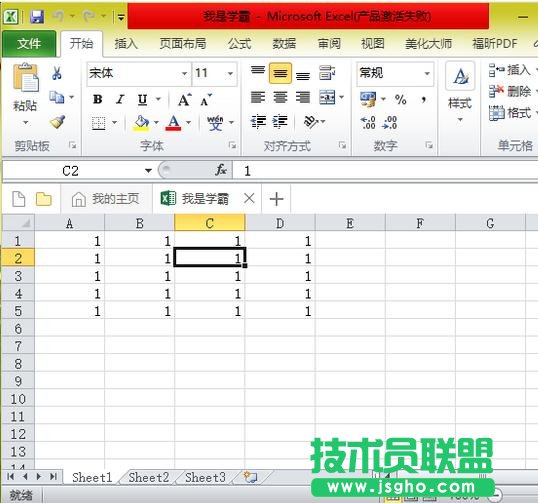Apply percent style
The image size is (538, 503).
tap(400, 100)
